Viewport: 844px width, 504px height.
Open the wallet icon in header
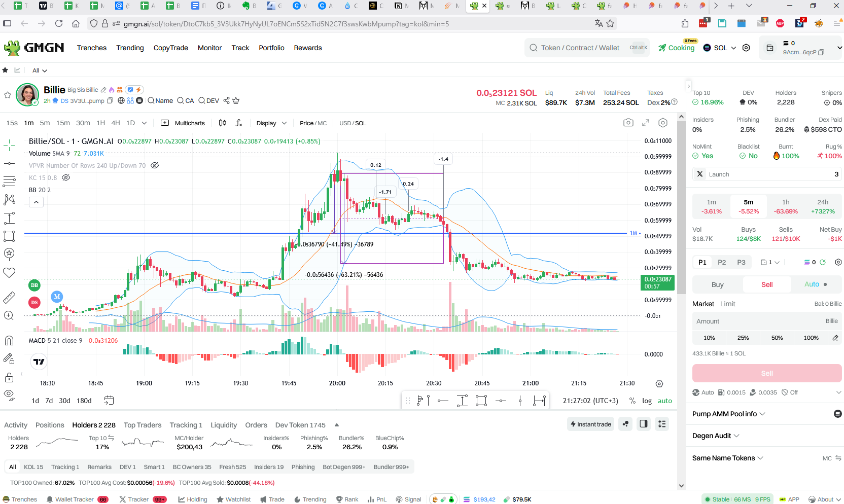coord(770,48)
